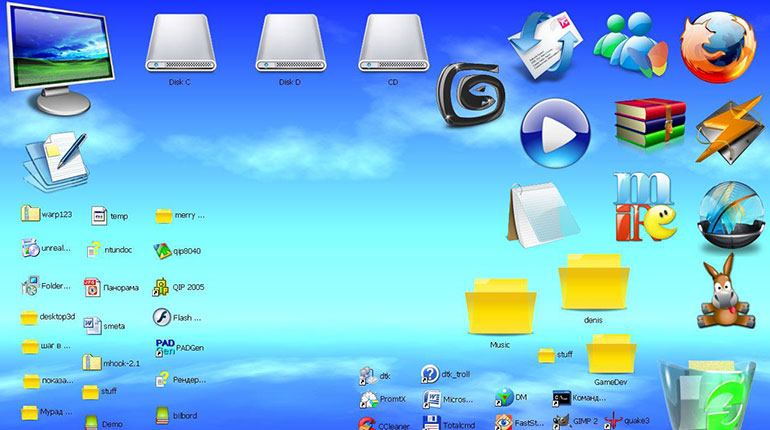
Task: Launch the black spiral 3ds Max icon
Action: coord(470,94)
